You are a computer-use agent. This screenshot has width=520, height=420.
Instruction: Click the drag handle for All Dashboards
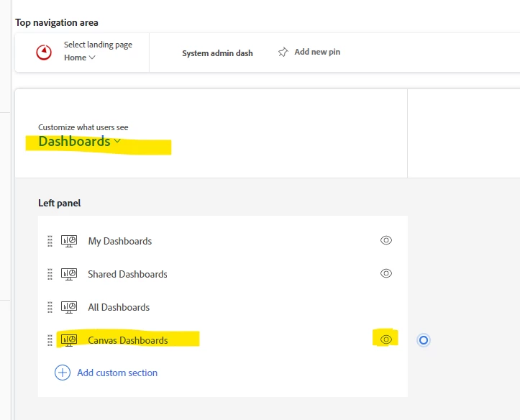tap(50, 307)
